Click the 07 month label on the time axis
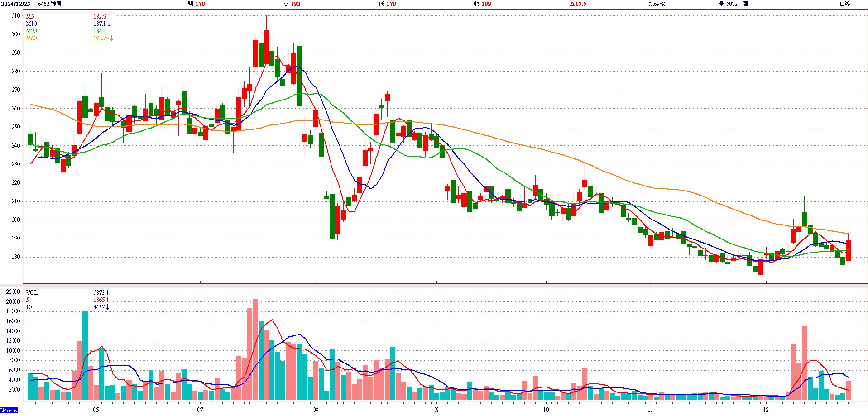 pyautogui.click(x=200, y=410)
